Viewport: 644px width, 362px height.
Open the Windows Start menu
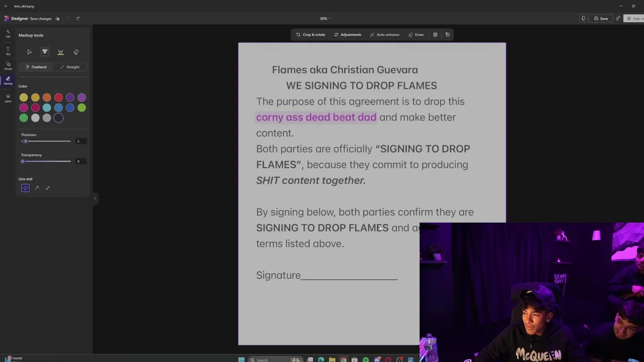pos(242,359)
